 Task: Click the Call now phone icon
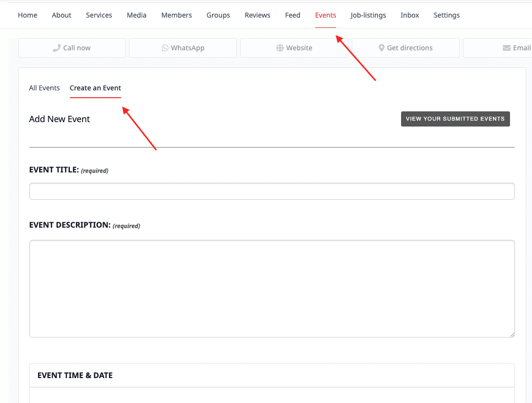[x=57, y=48]
